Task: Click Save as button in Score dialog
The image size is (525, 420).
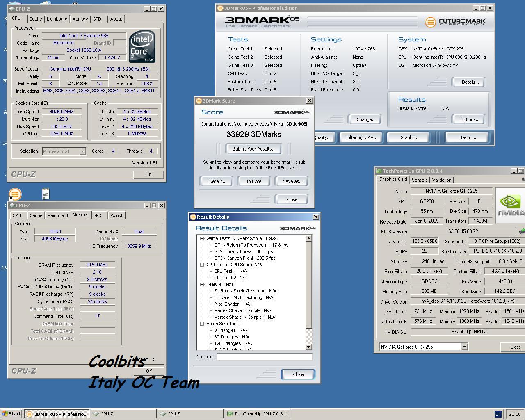Action: (x=292, y=181)
